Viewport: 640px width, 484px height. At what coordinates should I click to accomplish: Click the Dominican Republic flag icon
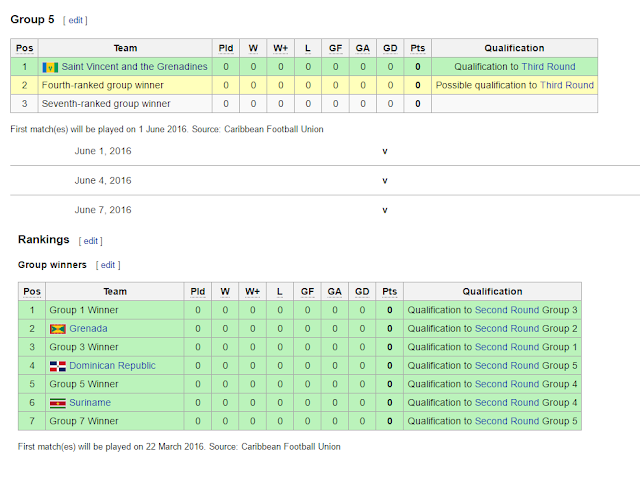tap(57, 366)
